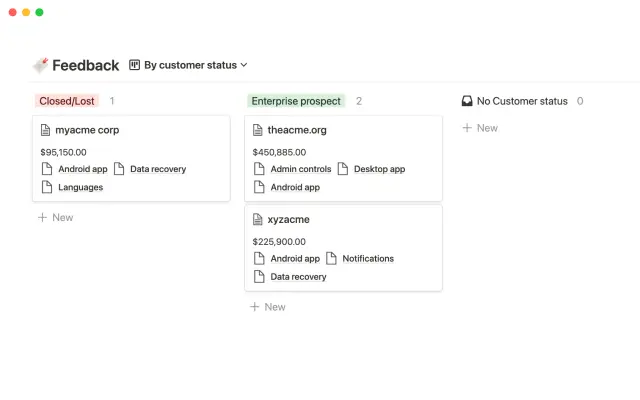Click plus icon under the Closed/Lost column
The width and height of the screenshot is (640, 400).
pyautogui.click(x=42, y=218)
